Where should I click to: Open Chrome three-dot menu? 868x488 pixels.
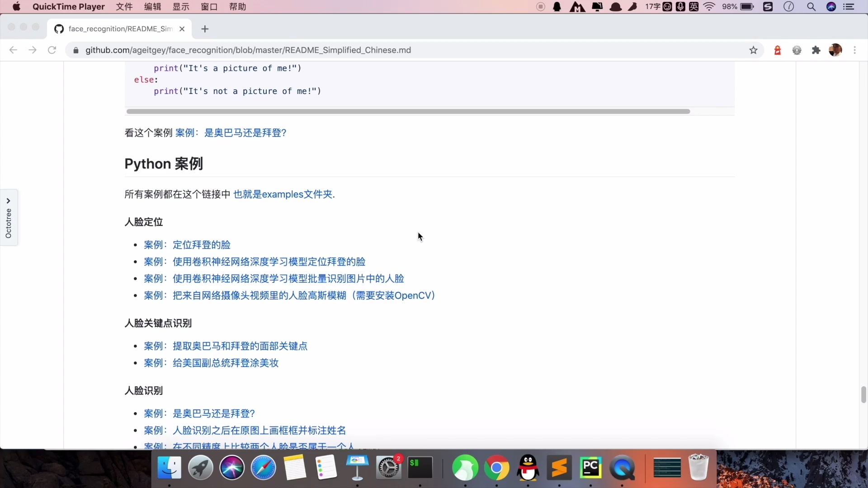854,50
